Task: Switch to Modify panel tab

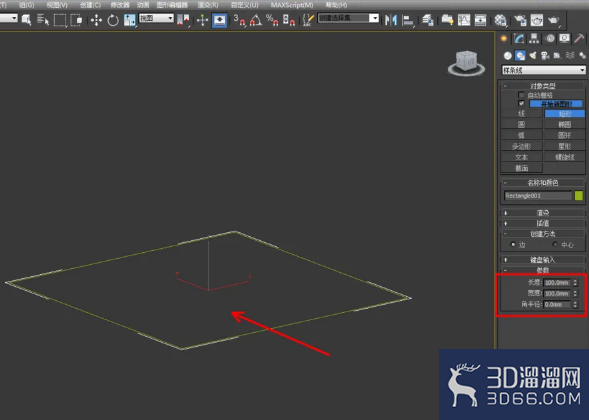Action: coord(519,38)
